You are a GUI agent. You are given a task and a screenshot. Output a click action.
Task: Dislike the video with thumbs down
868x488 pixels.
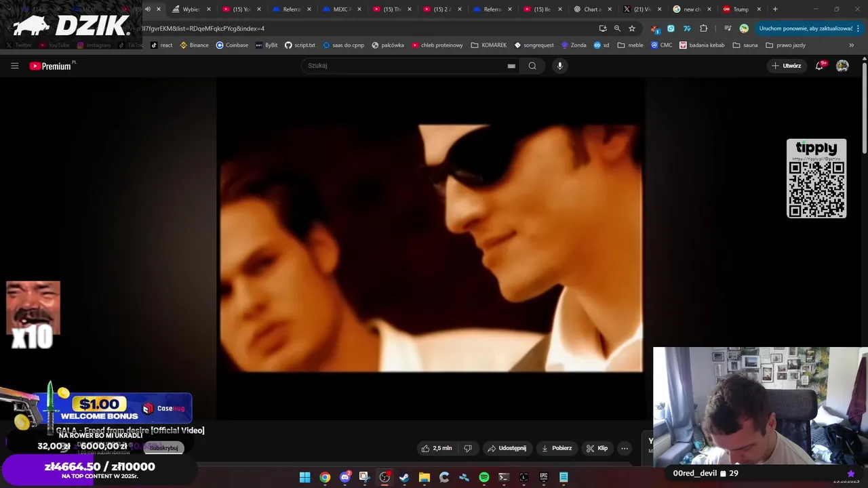(467, 448)
